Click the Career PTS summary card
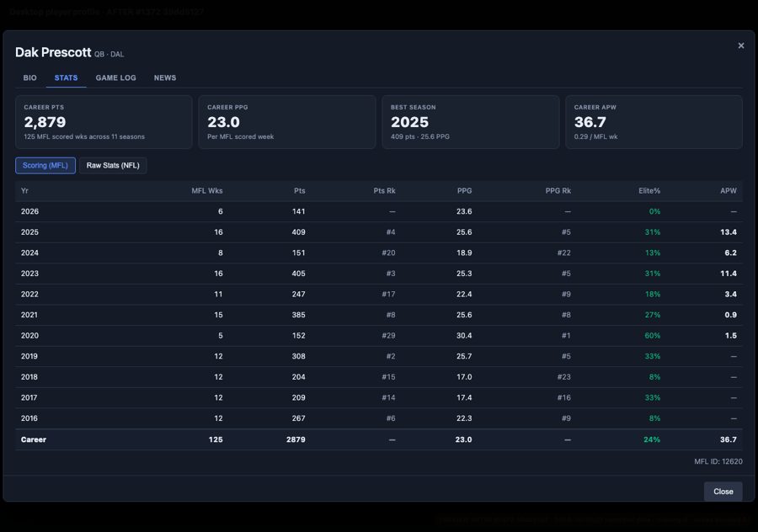Image resolution: width=758 pixels, height=532 pixels. 104,122
